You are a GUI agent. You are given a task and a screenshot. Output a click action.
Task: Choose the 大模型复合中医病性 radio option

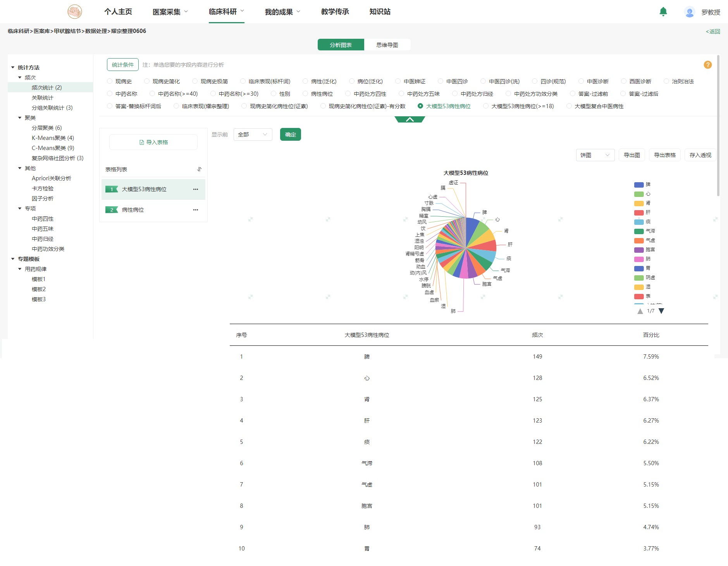569,106
